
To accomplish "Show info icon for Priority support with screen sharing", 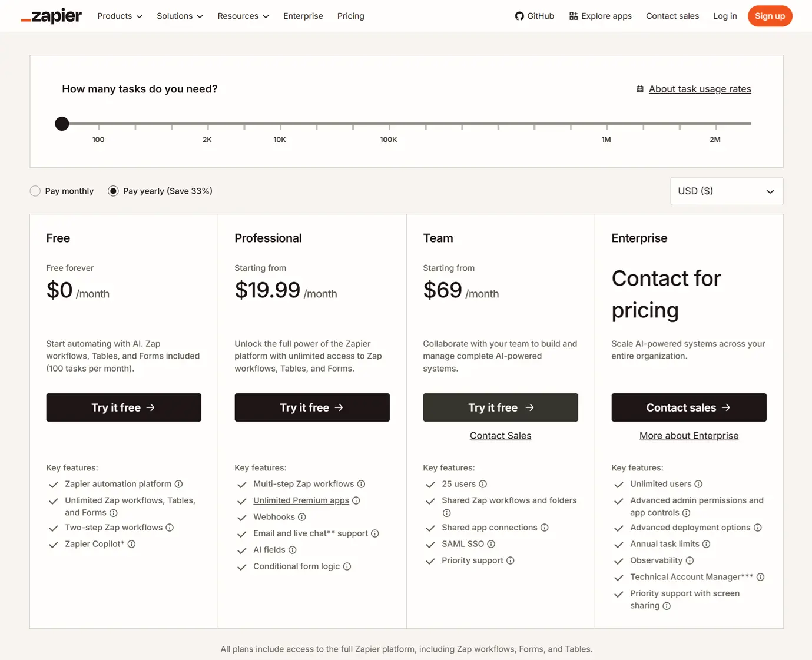I will pos(667,606).
